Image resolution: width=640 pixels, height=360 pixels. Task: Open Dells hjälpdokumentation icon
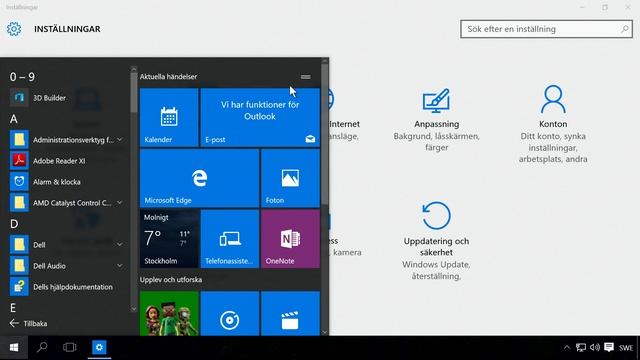click(x=19, y=287)
